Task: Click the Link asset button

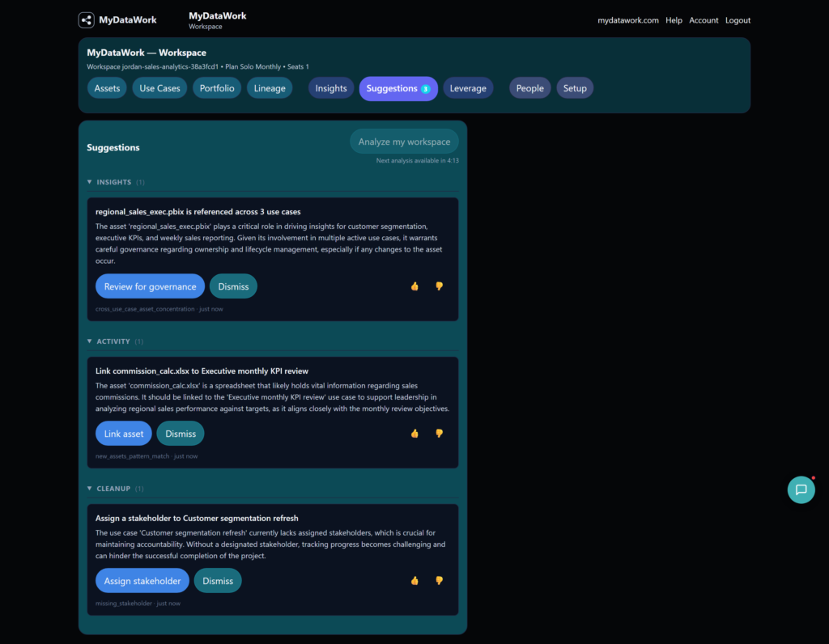Action: click(124, 434)
